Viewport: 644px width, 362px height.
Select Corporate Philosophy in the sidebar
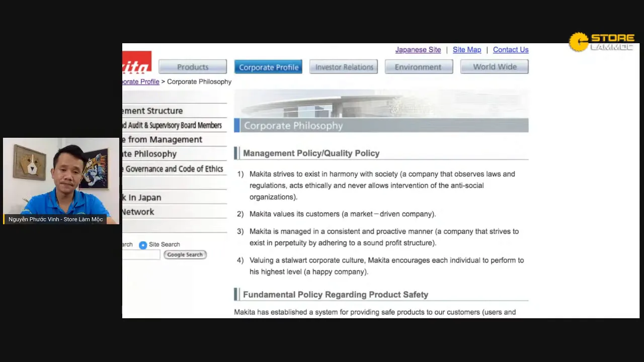click(x=174, y=154)
